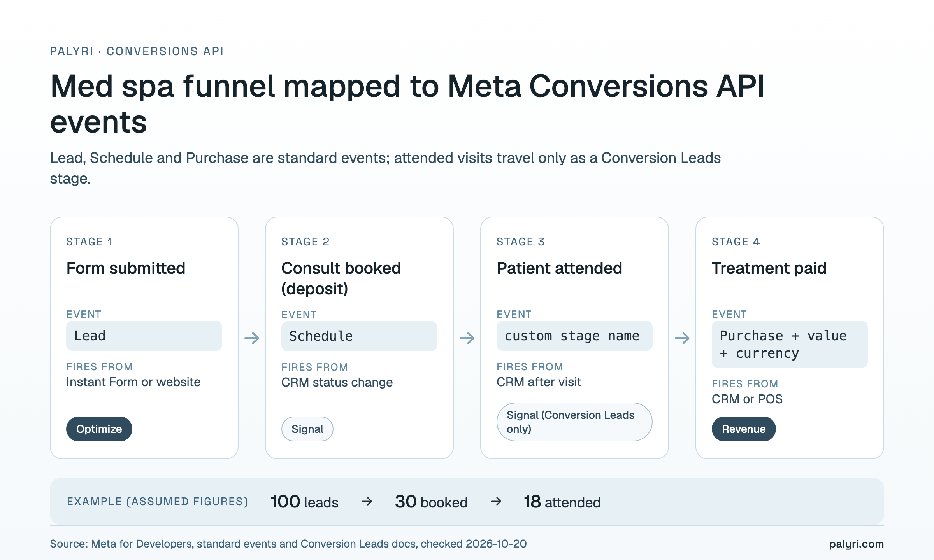This screenshot has height=560, width=934.
Task: Click the PALYRI · CONVERSIONS API header label
Action: coord(137,51)
